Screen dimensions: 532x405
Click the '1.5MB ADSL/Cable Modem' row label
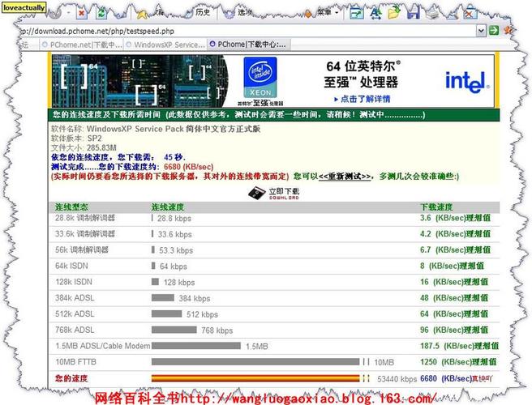pos(103,346)
